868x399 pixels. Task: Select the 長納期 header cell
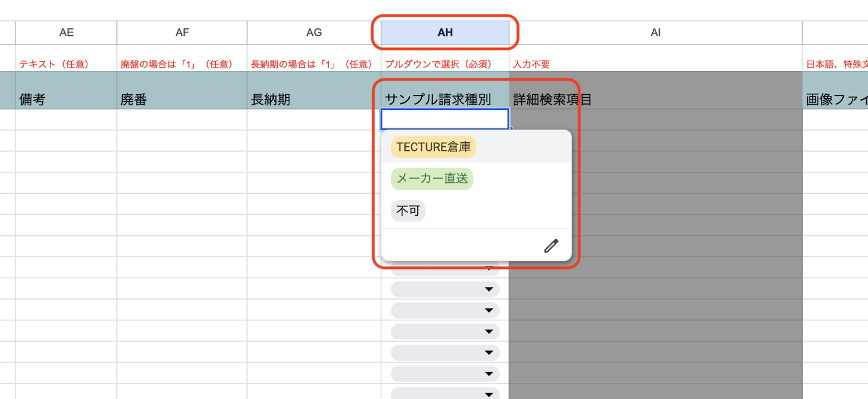pos(314,91)
